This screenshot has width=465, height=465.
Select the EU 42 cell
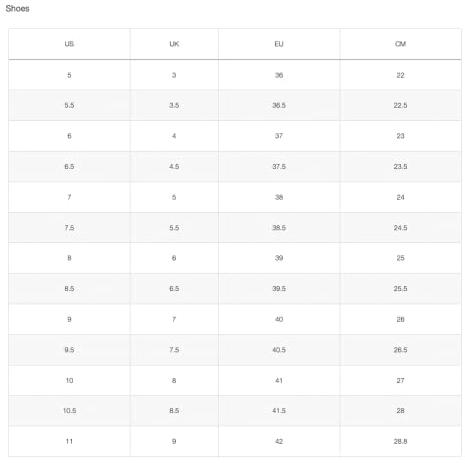tap(279, 441)
